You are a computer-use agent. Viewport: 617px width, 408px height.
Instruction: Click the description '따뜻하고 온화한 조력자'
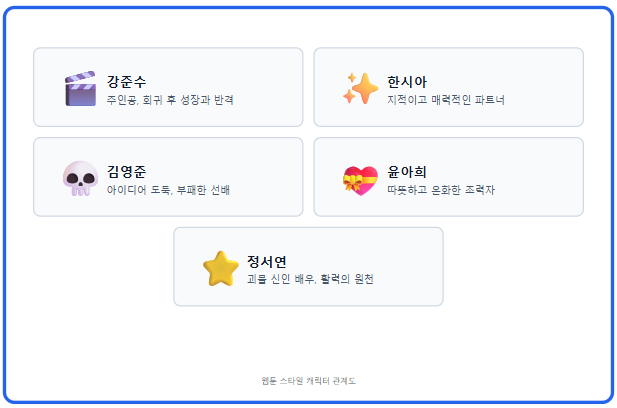441,190
